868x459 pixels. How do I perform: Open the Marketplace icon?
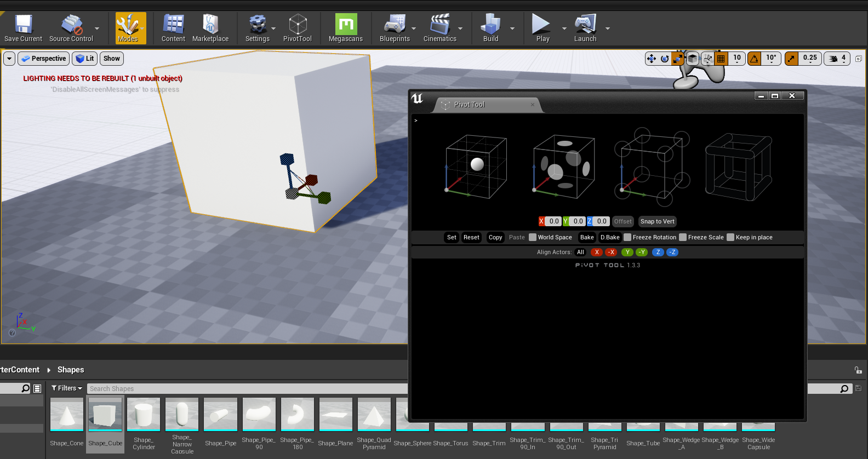point(210,25)
